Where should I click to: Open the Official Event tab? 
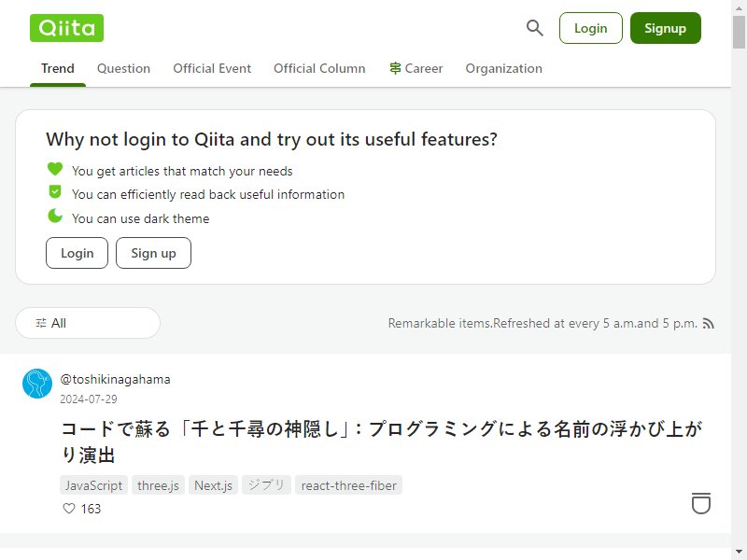pos(212,68)
